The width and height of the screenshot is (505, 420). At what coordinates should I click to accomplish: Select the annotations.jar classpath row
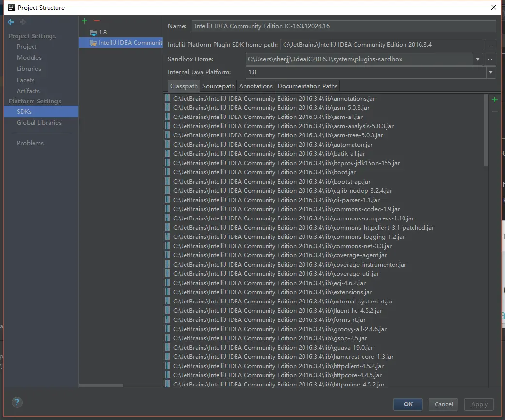pyautogui.click(x=324, y=99)
